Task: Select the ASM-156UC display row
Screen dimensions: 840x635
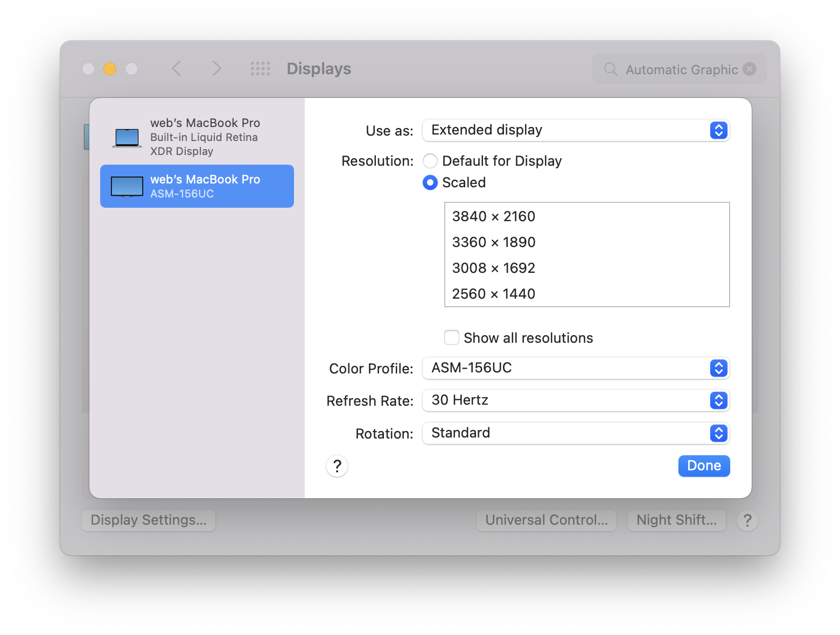Action: [x=197, y=186]
